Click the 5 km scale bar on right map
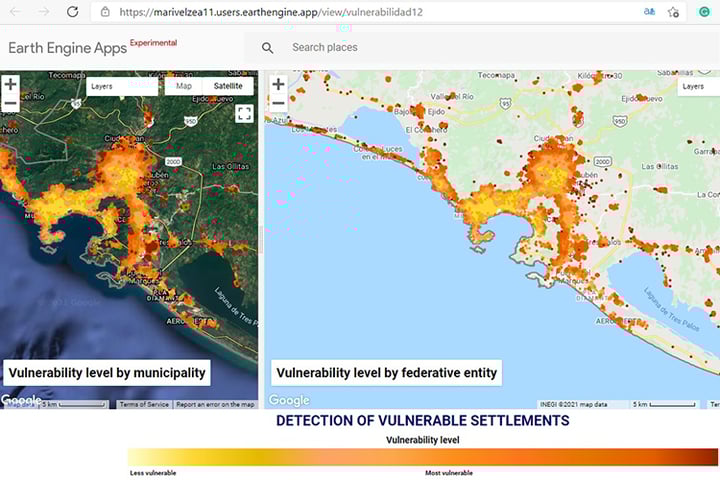This screenshot has height=480, width=720. coord(664,404)
